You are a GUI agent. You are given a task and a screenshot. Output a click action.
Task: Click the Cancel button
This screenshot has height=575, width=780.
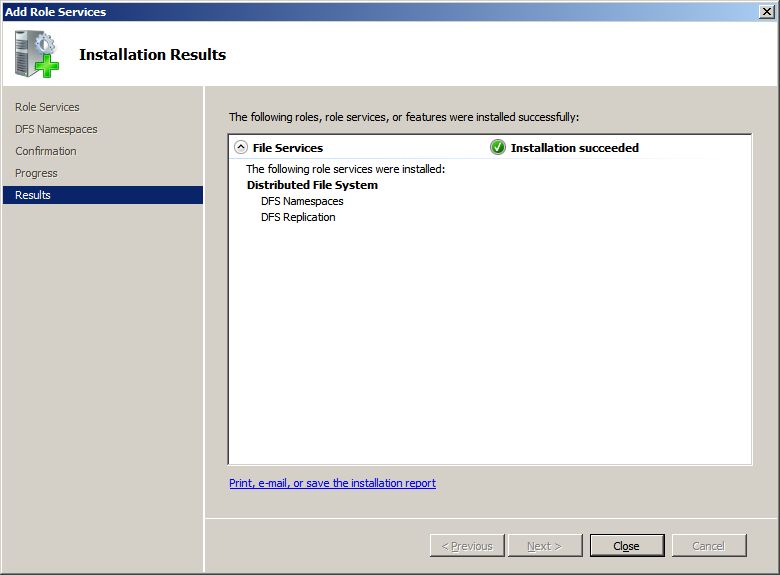pos(709,546)
